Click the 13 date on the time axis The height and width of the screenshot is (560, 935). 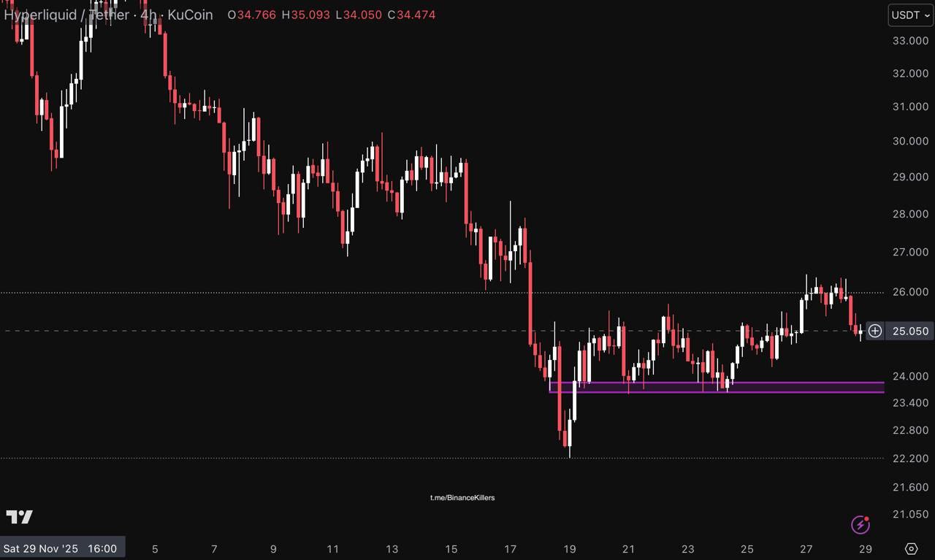point(392,549)
